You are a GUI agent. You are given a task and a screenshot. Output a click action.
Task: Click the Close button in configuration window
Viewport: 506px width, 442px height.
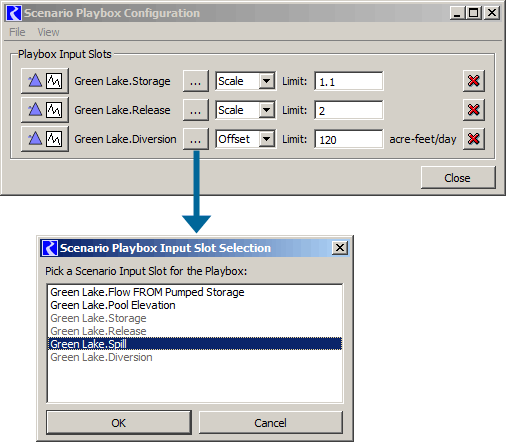click(458, 178)
